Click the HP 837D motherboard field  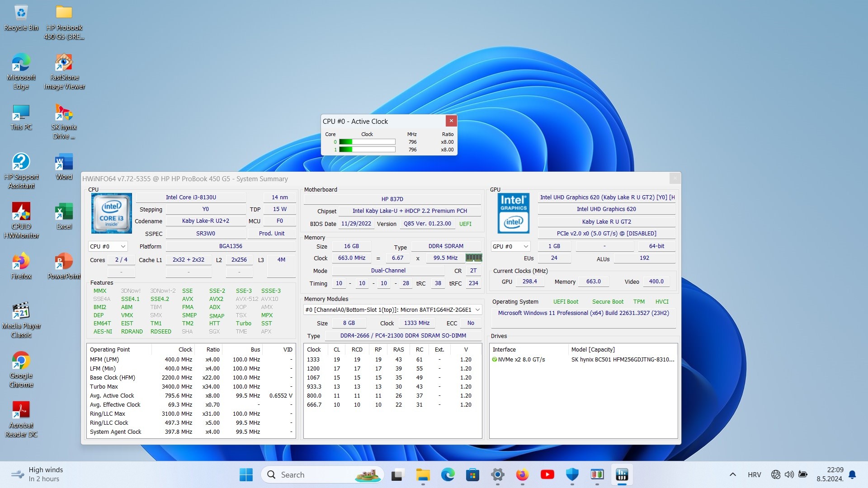pyautogui.click(x=392, y=199)
